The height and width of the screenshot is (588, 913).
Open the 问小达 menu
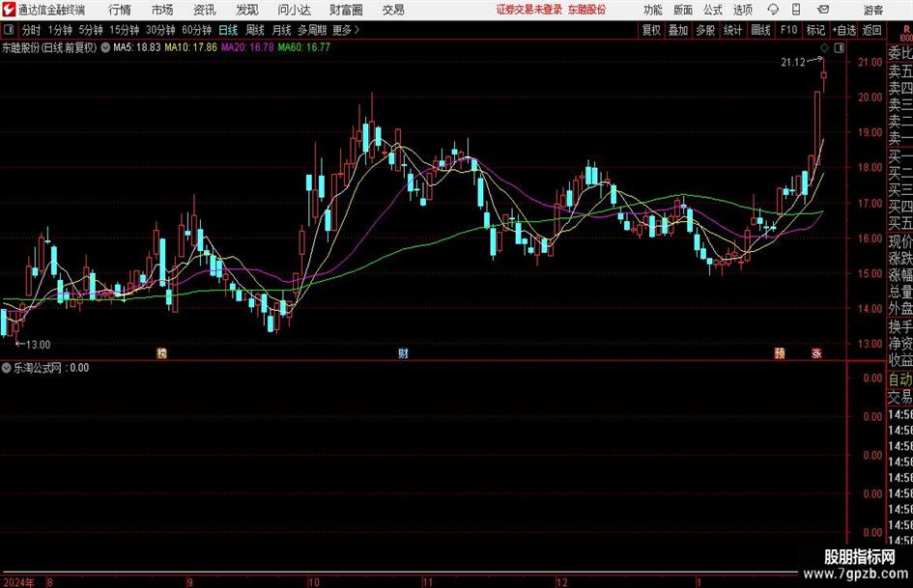coord(295,10)
